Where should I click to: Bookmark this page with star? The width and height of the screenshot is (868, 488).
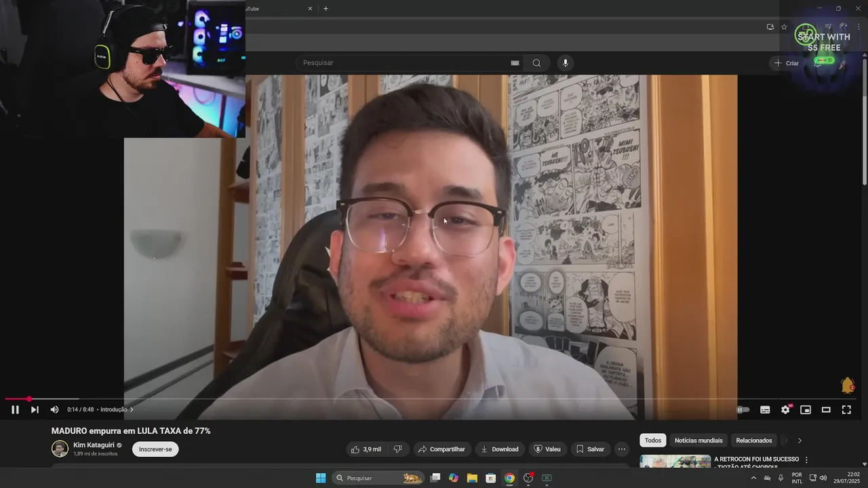(784, 27)
